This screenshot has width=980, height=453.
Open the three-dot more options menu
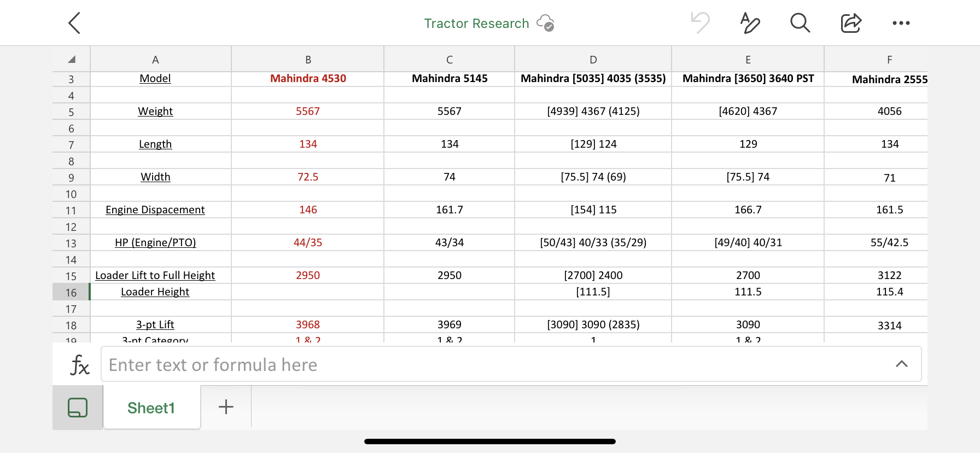coord(901,23)
